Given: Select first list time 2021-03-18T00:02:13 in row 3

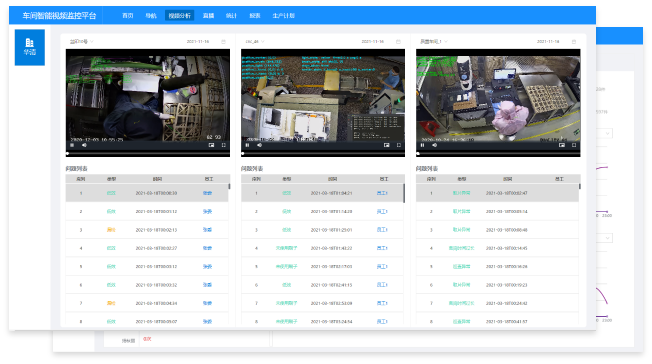Looking at the screenshot, I should click(x=156, y=230).
